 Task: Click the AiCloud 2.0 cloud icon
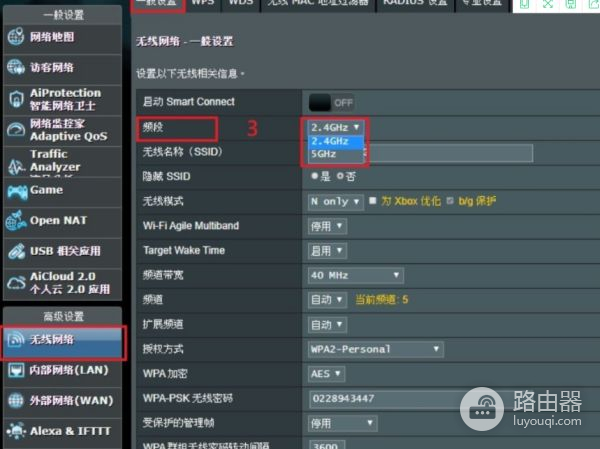[16, 283]
